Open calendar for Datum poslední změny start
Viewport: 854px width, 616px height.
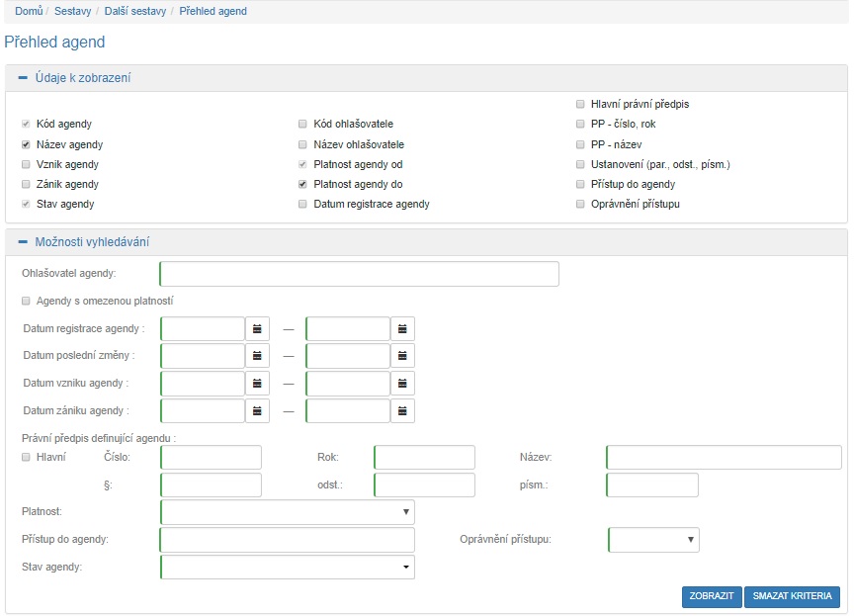pos(257,355)
